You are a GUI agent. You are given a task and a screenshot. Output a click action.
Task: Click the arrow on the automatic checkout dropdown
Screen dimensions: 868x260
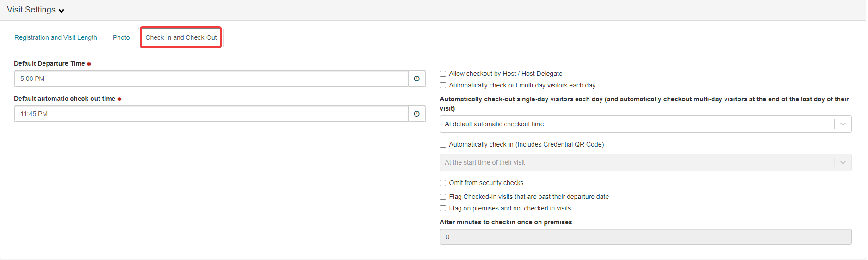[843, 124]
